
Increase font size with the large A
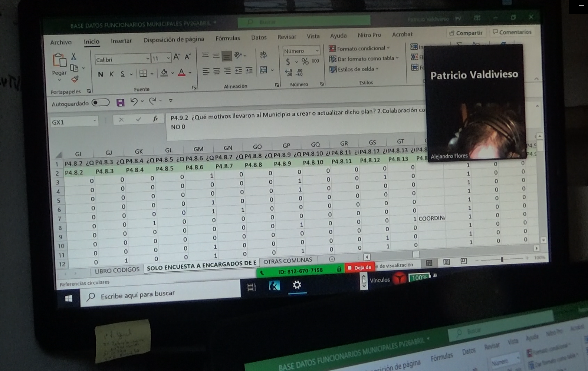pyautogui.click(x=177, y=57)
